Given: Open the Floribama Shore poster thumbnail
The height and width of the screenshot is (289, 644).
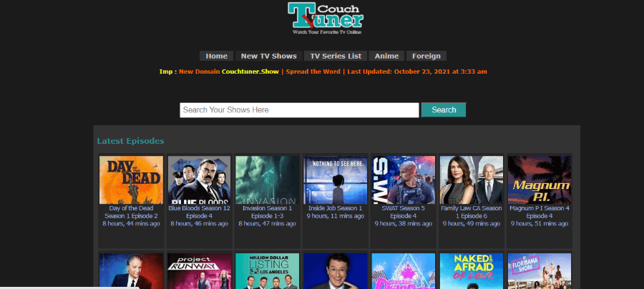Looking at the screenshot, I should [x=540, y=271].
